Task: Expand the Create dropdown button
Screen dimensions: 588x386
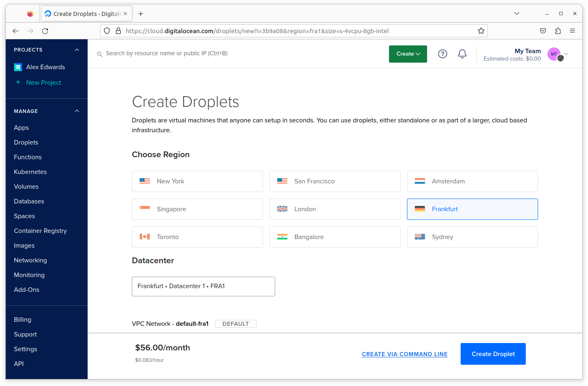Action: pos(408,54)
